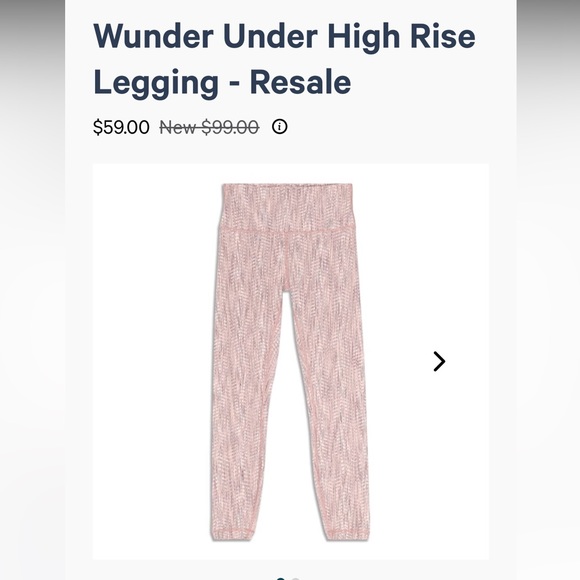The height and width of the screenshot is (580, 580).
Task: Click the blurred gray left margin
Action: [33, 290]
